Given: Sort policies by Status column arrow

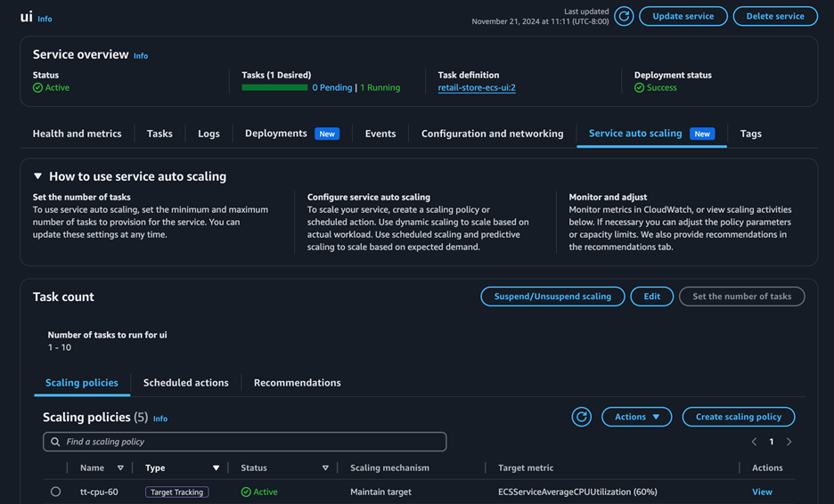Looking at the screenshot, I should tap(325, 467).
